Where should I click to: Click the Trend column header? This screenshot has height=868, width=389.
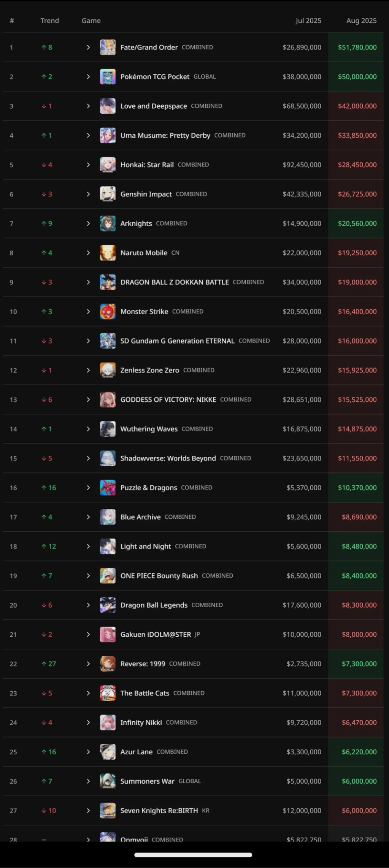click(50, 21)
